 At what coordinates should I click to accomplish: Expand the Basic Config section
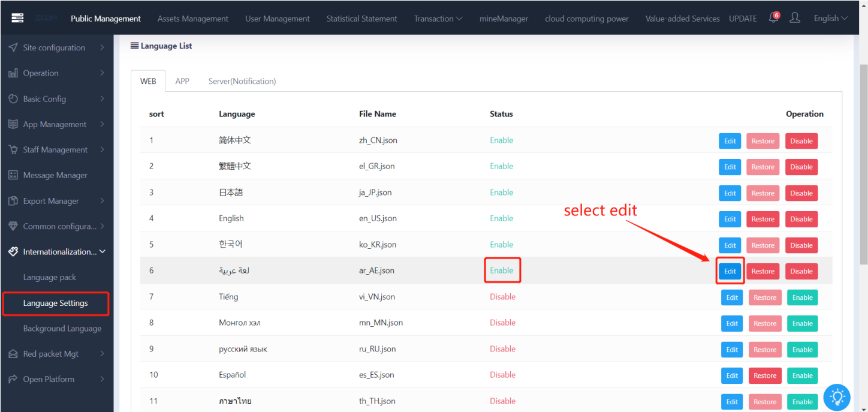coord(103,99)
